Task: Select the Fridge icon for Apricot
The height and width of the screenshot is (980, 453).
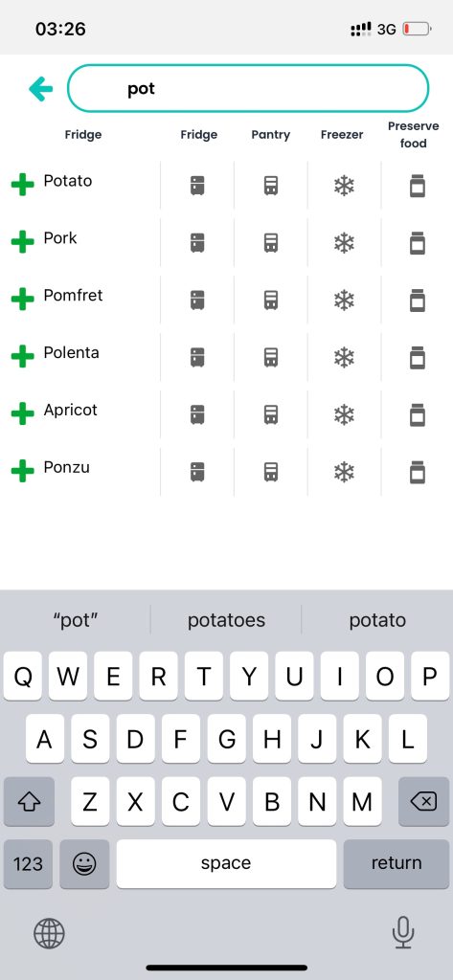Action: 197,414
